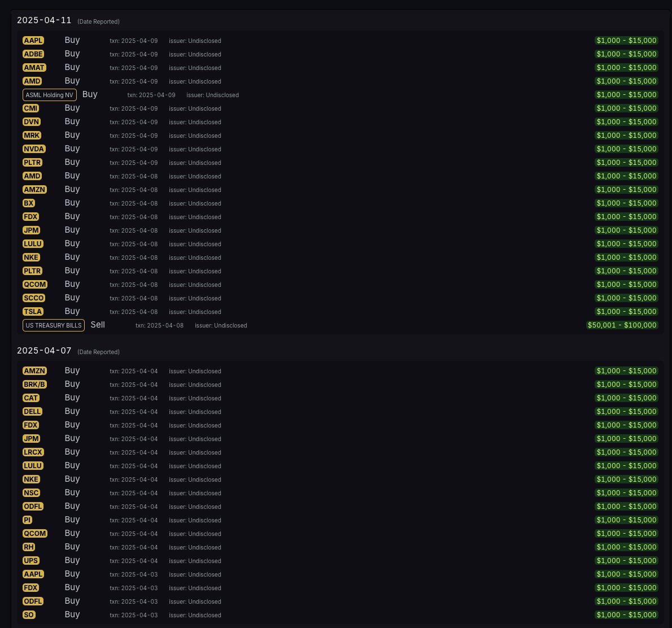
Task: Click the Buy label in ADBE row
Action: click(x=72, y=54)
